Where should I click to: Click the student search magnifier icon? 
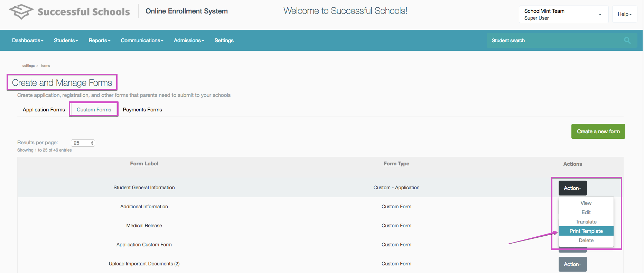pos(627,40)
